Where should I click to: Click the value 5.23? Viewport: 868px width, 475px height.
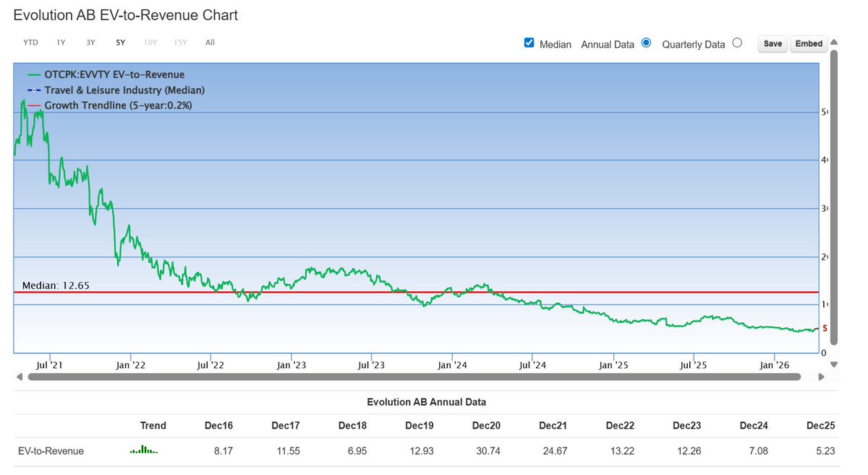click(x=825, y=451)
